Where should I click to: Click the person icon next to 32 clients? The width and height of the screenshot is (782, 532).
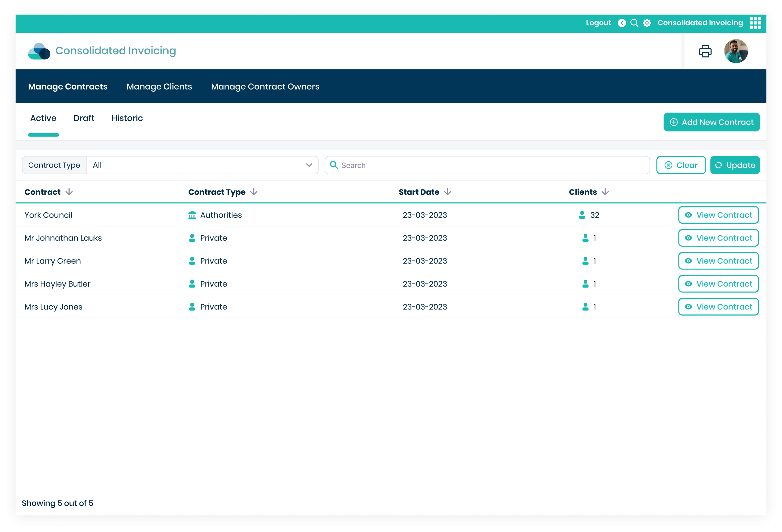[x=582, y=215]
